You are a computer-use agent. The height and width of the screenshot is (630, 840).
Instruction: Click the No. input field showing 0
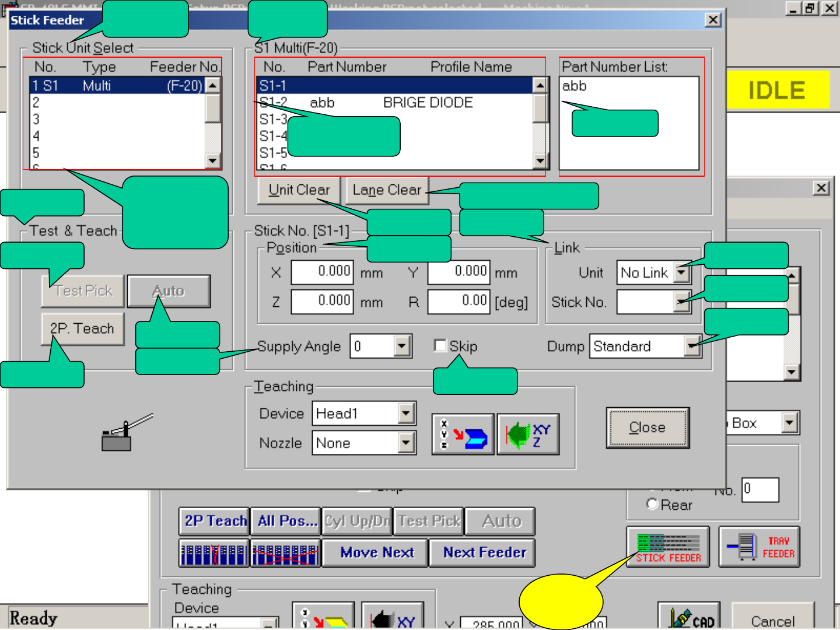click(x=760, y=489)
